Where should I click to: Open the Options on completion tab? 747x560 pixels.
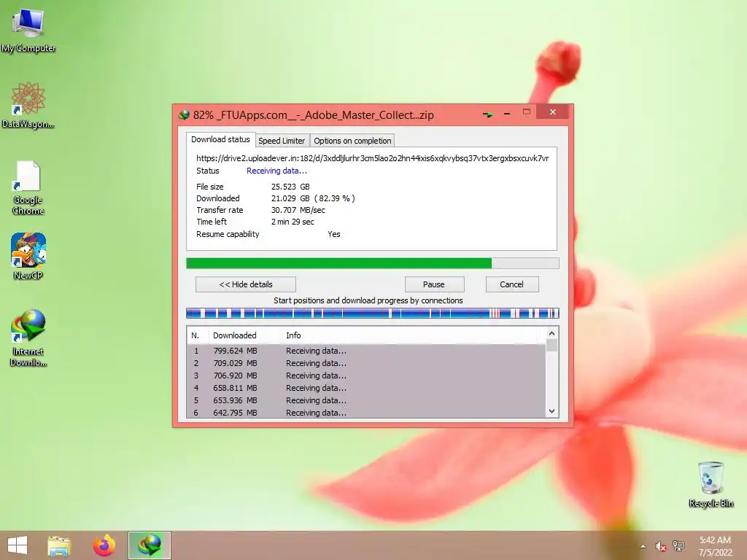click(x=352, y=141)
